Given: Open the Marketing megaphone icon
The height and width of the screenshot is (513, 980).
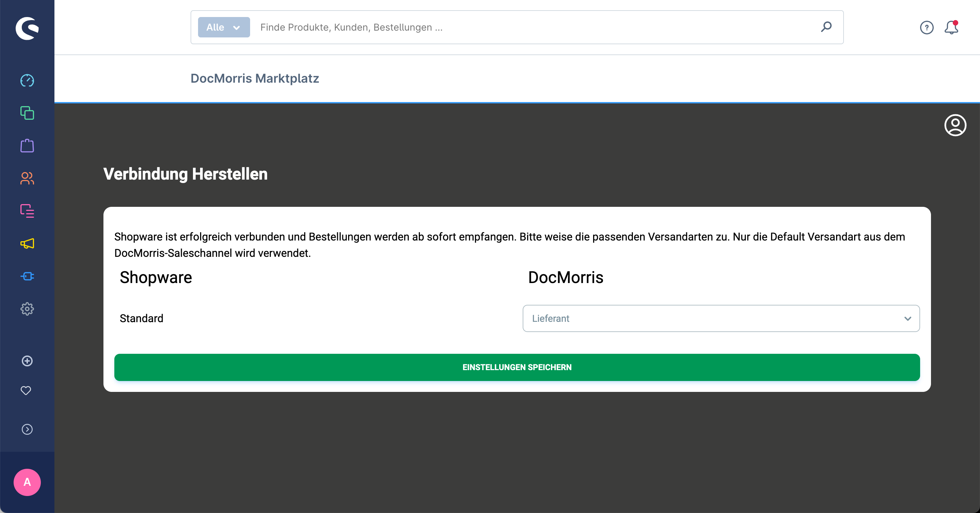Looking at the screenshot, I should (x=27, y=243).
